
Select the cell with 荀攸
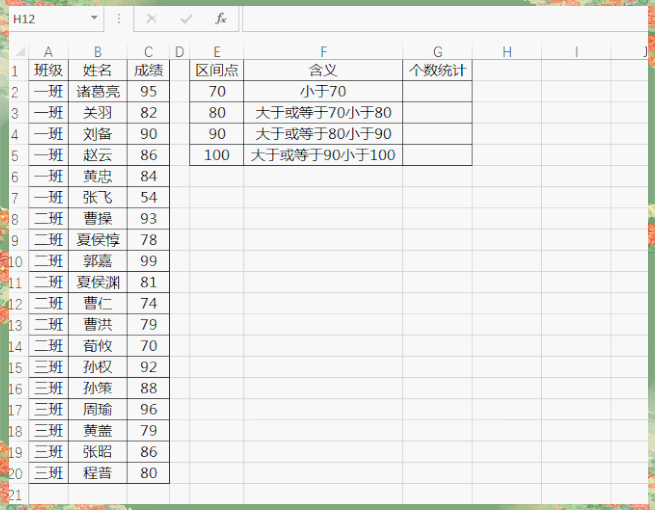click(98, 346)
